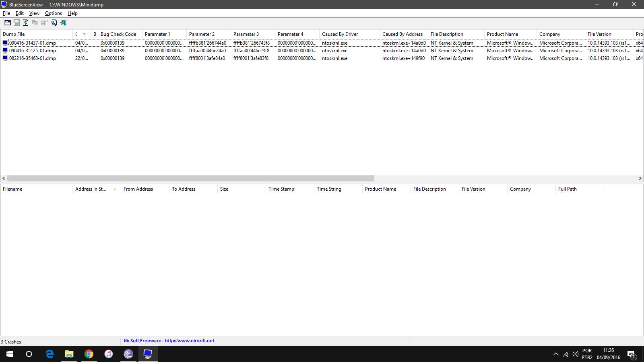Click the scroll right arrow of upper pane
Image resolution: width=644 pixels, height=362 pixels.
(640, 178)
